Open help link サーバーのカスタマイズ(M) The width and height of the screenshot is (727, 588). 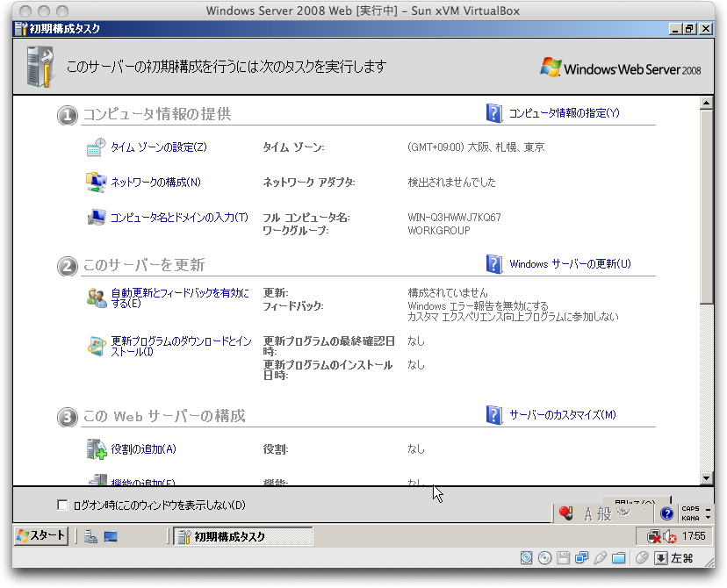(563, 415)
